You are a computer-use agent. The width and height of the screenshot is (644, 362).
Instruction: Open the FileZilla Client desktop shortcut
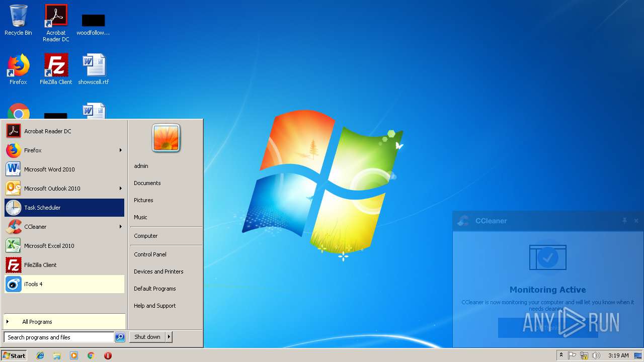[x=56, y=70]
